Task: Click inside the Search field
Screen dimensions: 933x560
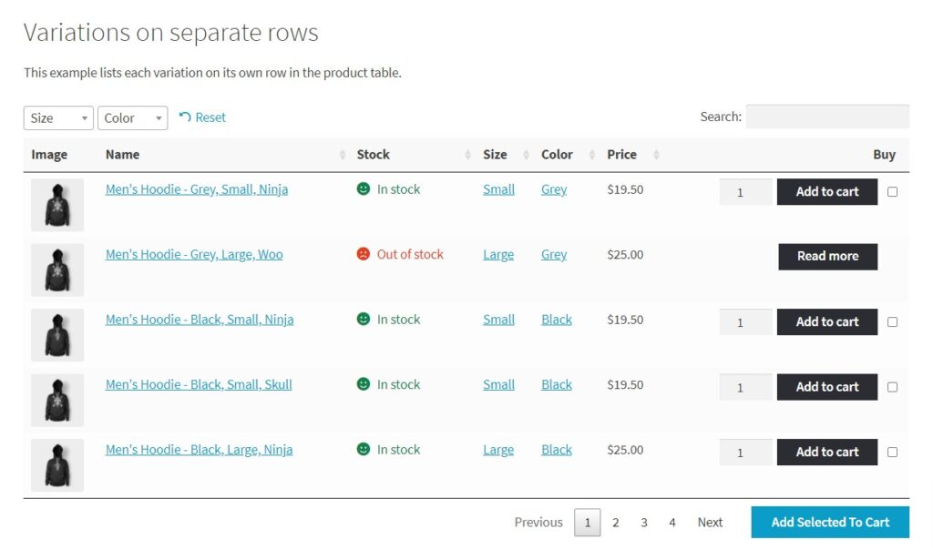Action: coord(826,117)
